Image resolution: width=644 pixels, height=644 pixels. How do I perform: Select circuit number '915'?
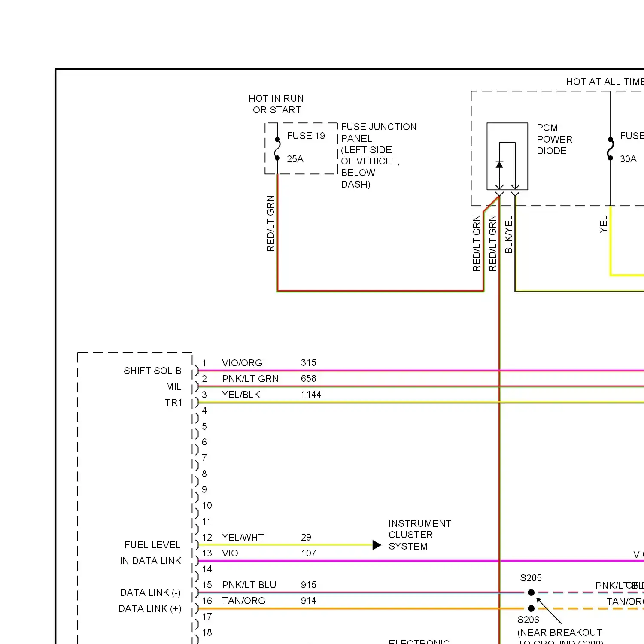tap(309, 585)
